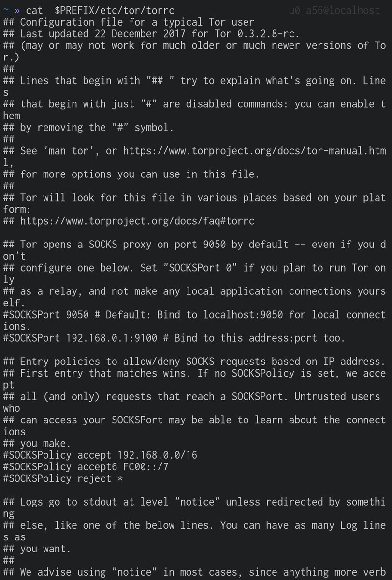Screen dimensions: 392x580
Task: Place cursor on "#SOCKSPort 9050" line
Action: tap(45, 315)
